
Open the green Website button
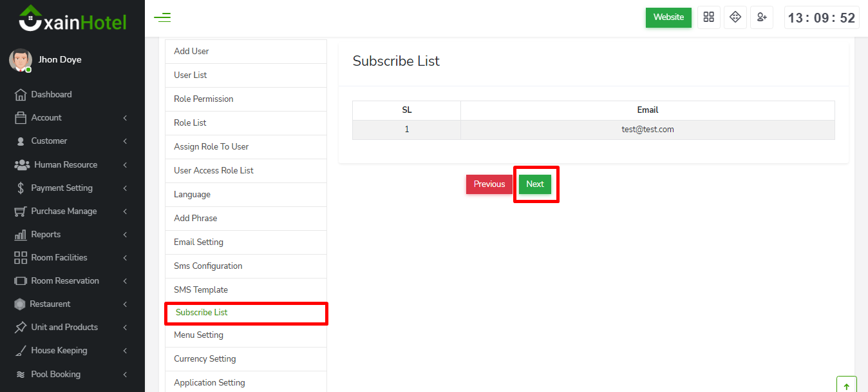[668, 17]
